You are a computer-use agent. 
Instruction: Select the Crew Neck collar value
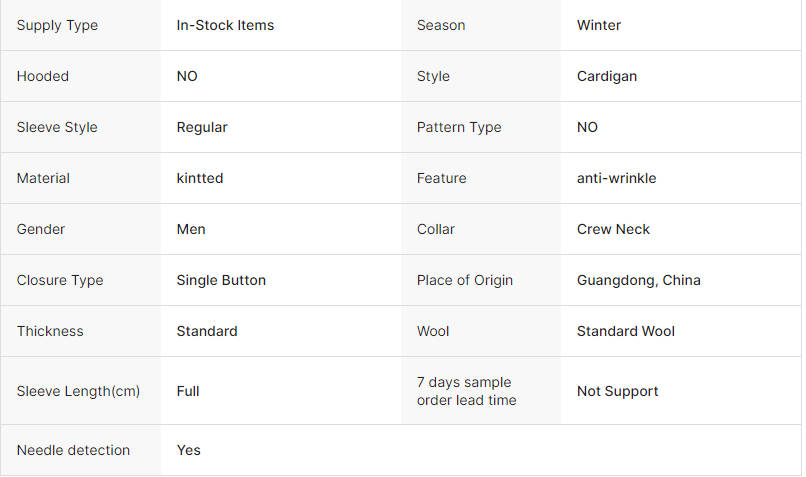tap(613, 229)
